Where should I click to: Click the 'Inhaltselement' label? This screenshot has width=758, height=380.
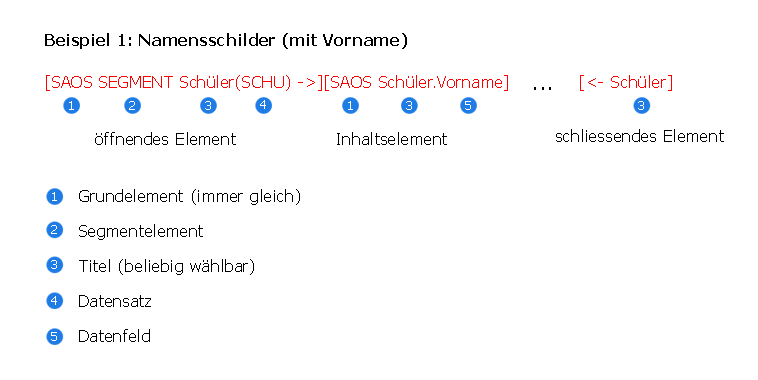click(392, 139)
